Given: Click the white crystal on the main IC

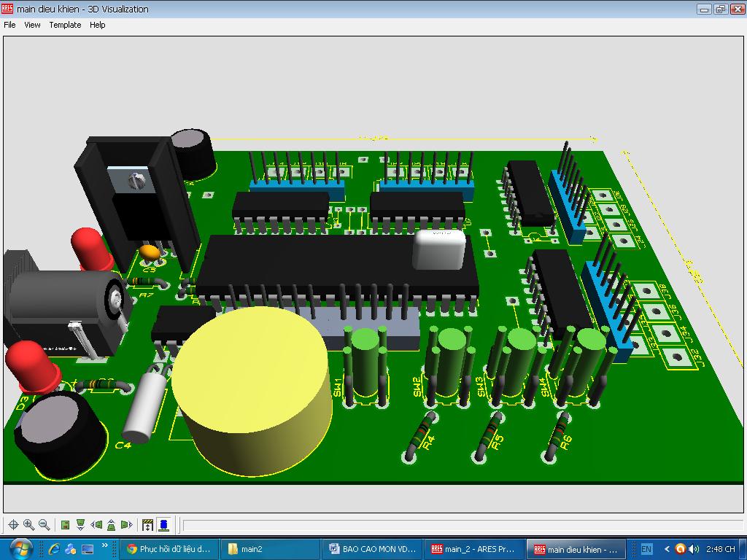Looking at the screenshot, I should point(438,249).
